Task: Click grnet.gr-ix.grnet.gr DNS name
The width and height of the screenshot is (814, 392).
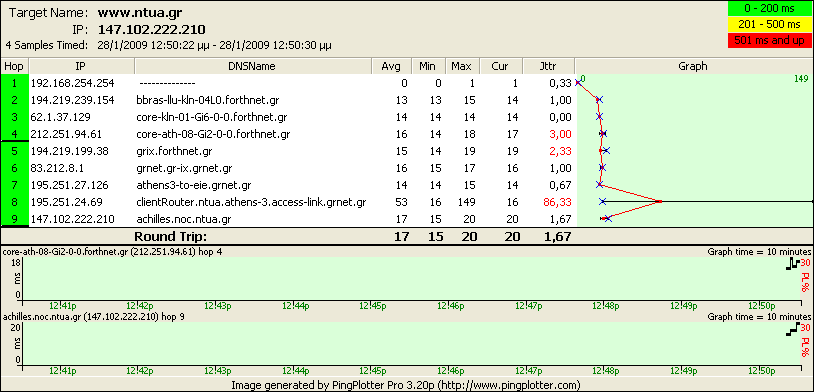Action: (184, 168)
